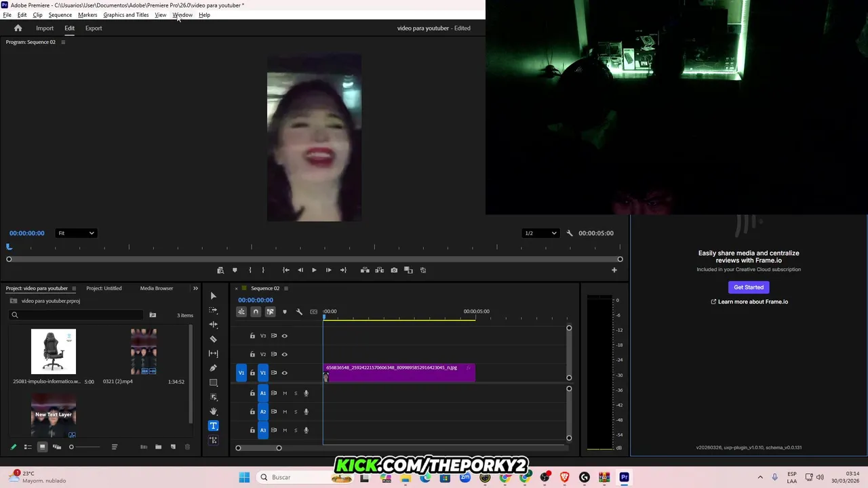
Task: Switch to Media Browser tab
Action: click(x=157, y=289)
